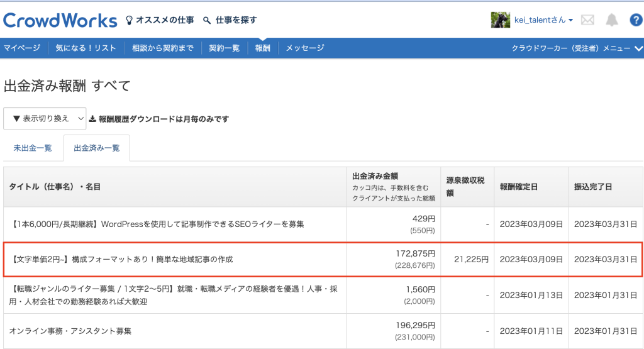Click the magnifier icon beside 仕事を探す
644x349 pixels.
coord(207,21)
